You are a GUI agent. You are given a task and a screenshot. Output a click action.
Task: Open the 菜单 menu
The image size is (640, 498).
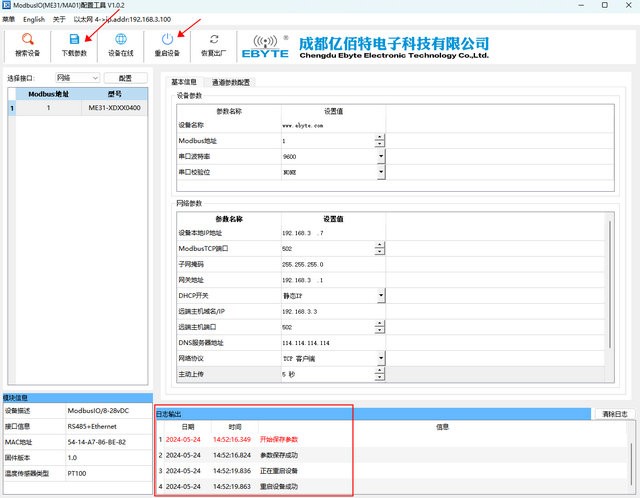click(x=8, y=18)
